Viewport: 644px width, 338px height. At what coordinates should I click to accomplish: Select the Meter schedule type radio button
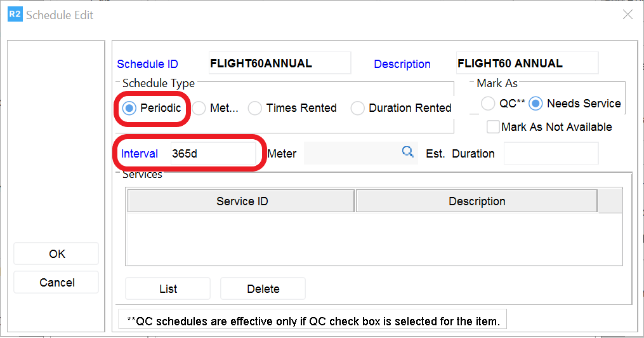click(x=199, y=109)
